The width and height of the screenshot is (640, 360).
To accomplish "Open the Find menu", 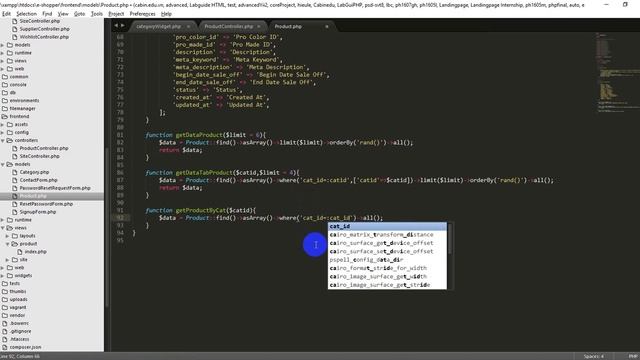I will (47, 13).
